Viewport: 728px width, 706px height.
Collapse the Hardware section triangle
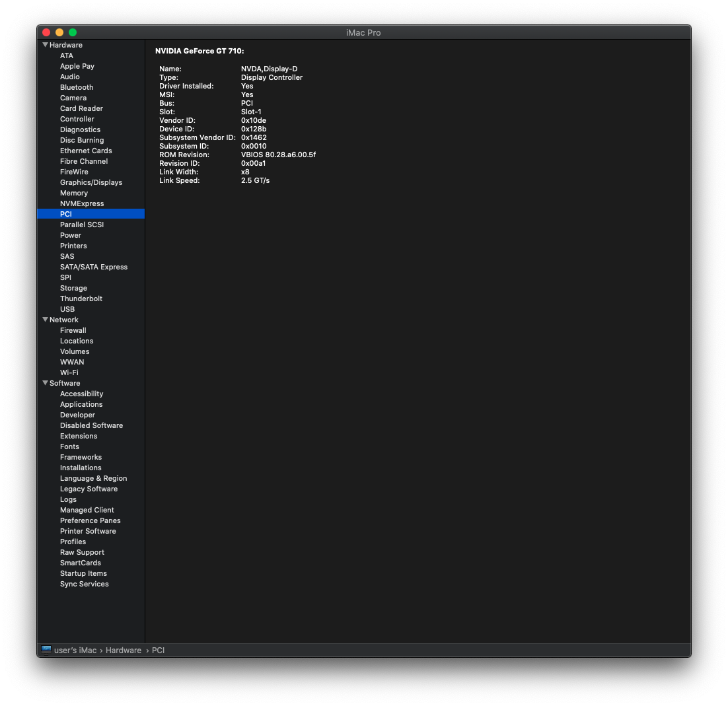pos(45,45)
